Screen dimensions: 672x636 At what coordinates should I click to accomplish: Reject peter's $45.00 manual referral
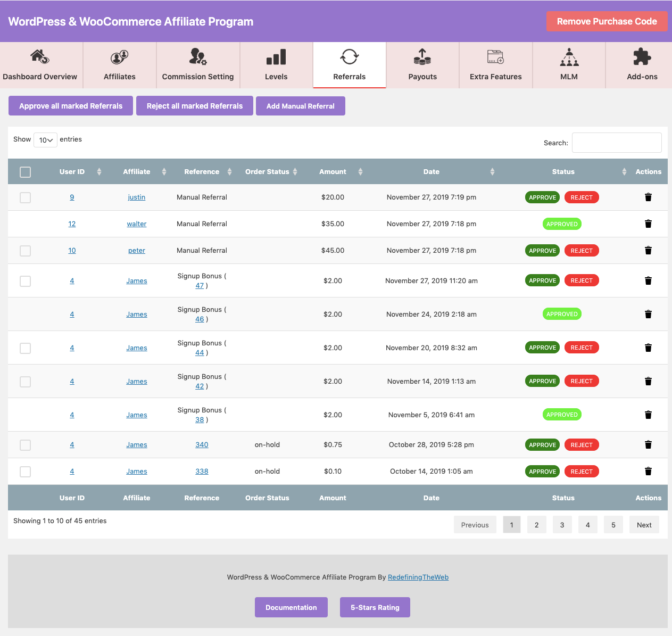pos(582,251)
